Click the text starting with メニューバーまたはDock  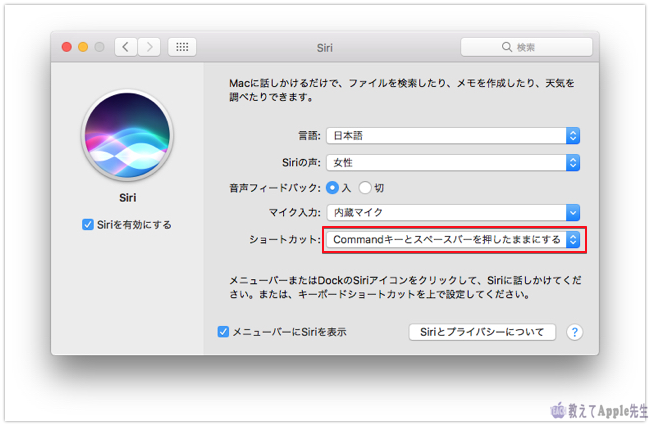pyautogui.click(x=405, y=287)
